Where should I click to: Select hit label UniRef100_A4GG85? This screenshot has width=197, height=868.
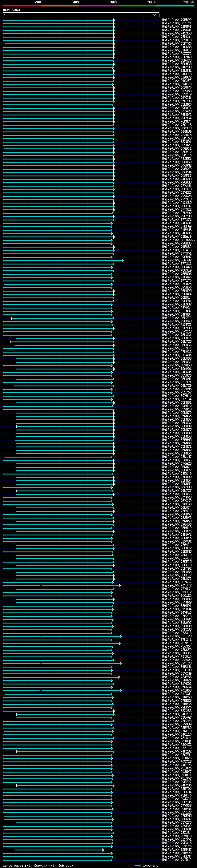[x=177, y=47]
